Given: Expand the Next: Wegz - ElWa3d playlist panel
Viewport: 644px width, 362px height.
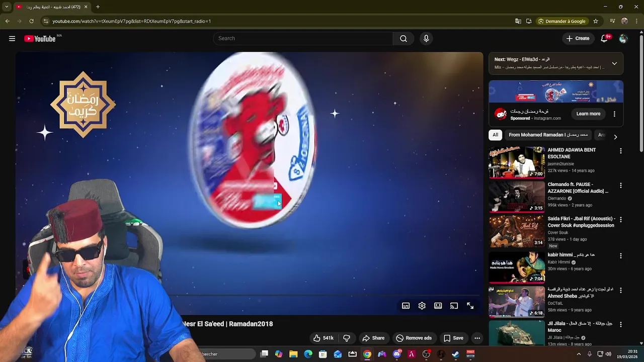Looking at the screenshot, I should tap(614, 63).
